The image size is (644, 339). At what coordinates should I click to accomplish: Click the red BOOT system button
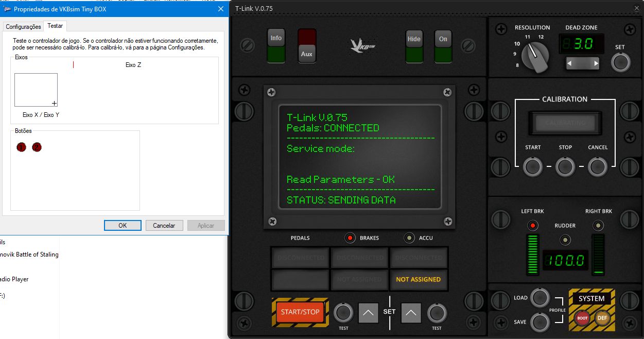(x=582, y=318)
